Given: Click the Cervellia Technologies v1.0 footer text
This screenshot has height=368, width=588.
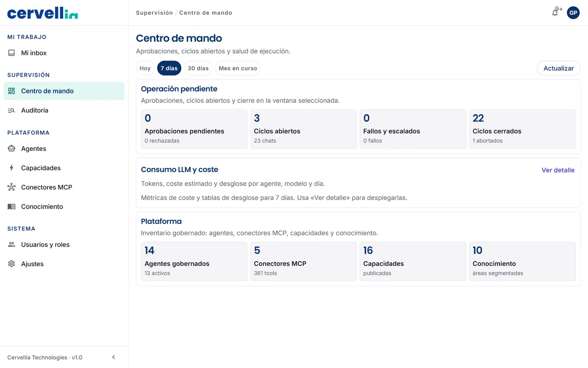Looking at the screenshot, I should tap(45, 357).
